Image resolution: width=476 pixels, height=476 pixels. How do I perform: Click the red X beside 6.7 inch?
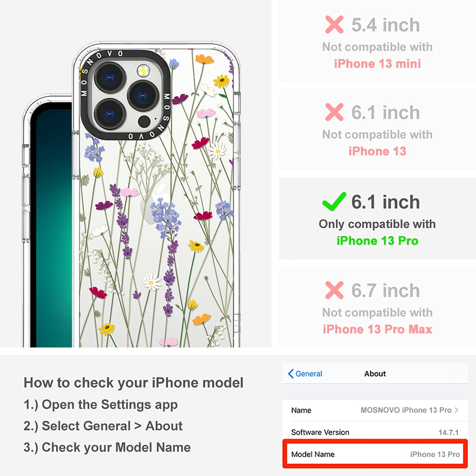coord(334,290)
